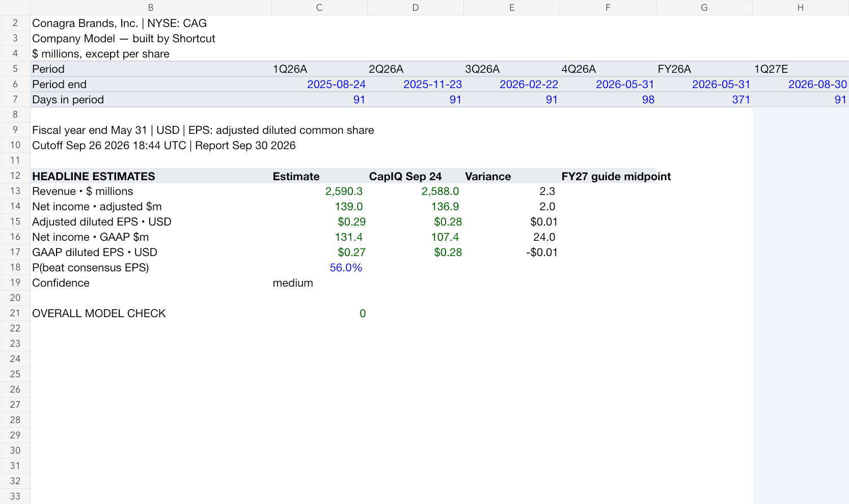Select the '1Q26A' period cell

pyautogui.click(x=319, y=69)
